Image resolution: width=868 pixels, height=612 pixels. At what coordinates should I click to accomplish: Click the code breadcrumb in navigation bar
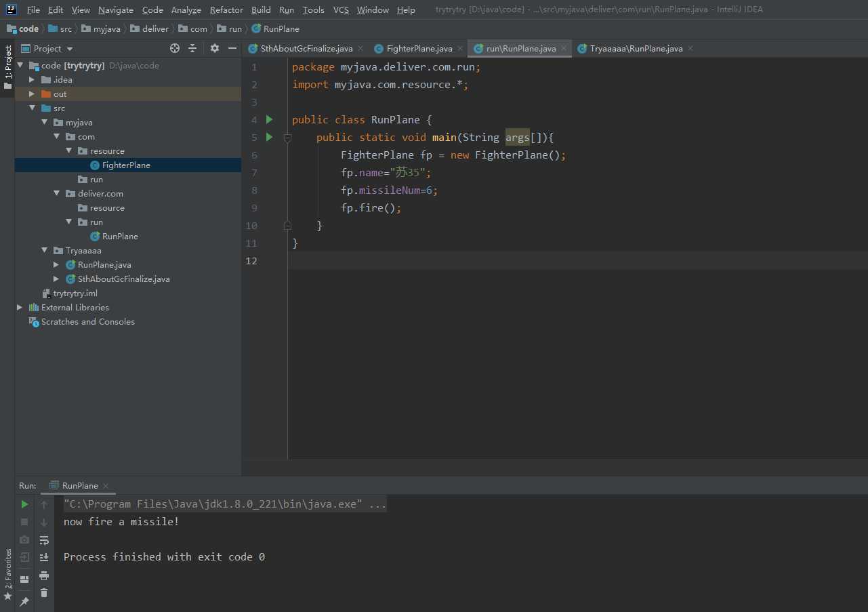[x=23, y=29]
